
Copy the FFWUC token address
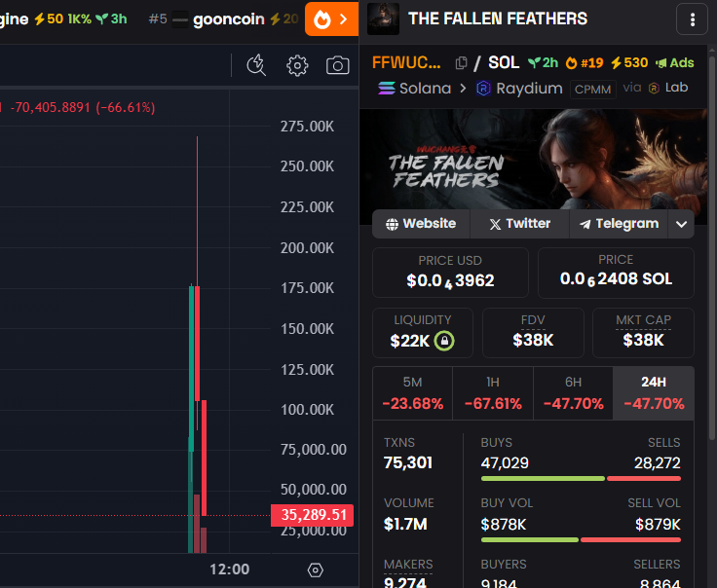461,63
